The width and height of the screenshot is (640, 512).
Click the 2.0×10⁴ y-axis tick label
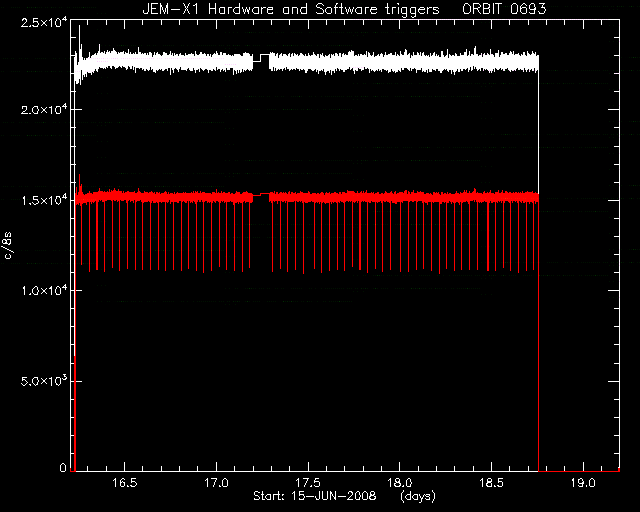43,109
